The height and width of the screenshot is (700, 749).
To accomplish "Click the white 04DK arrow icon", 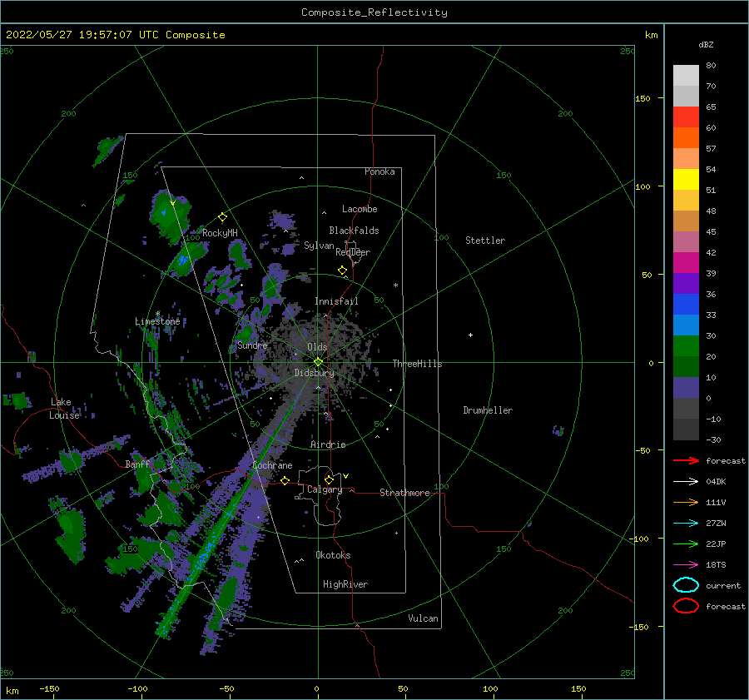I will coord(686,482).
